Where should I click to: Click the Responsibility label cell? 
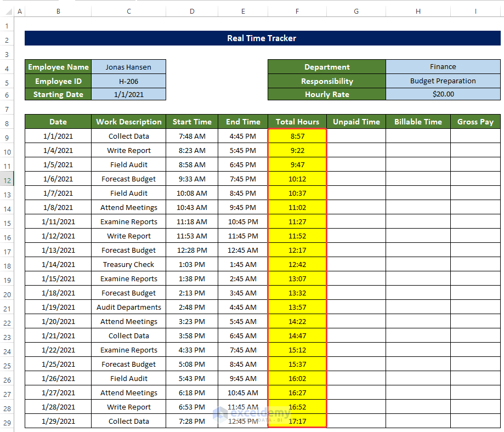(327, 81)
